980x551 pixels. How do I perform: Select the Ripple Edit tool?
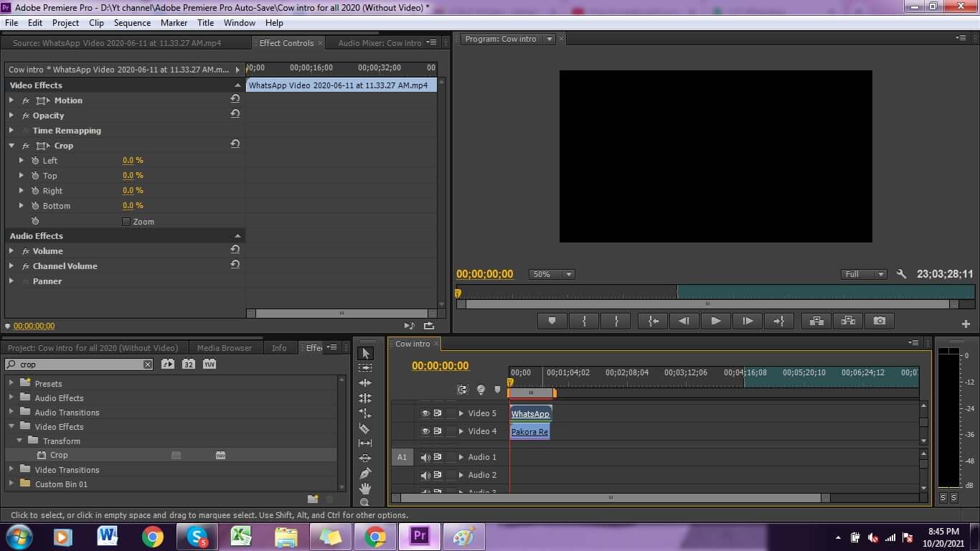tap(365, 383)
